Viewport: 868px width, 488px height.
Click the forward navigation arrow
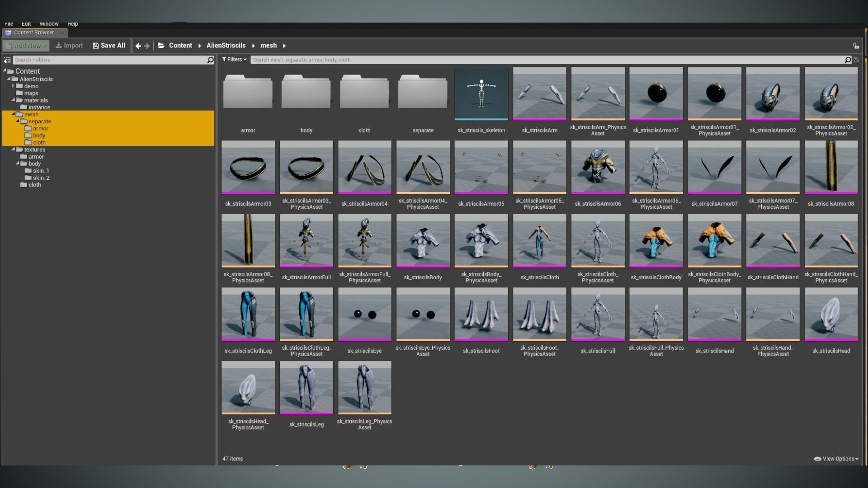(x=147, y=46)
